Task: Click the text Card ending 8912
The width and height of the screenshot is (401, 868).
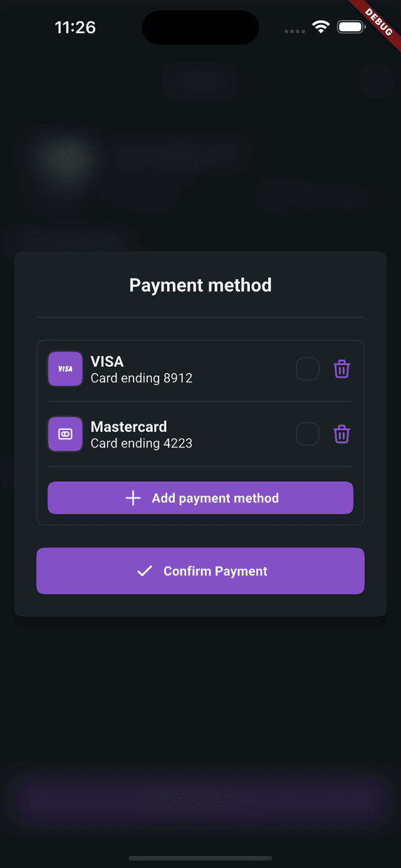Action: (142, 378)
